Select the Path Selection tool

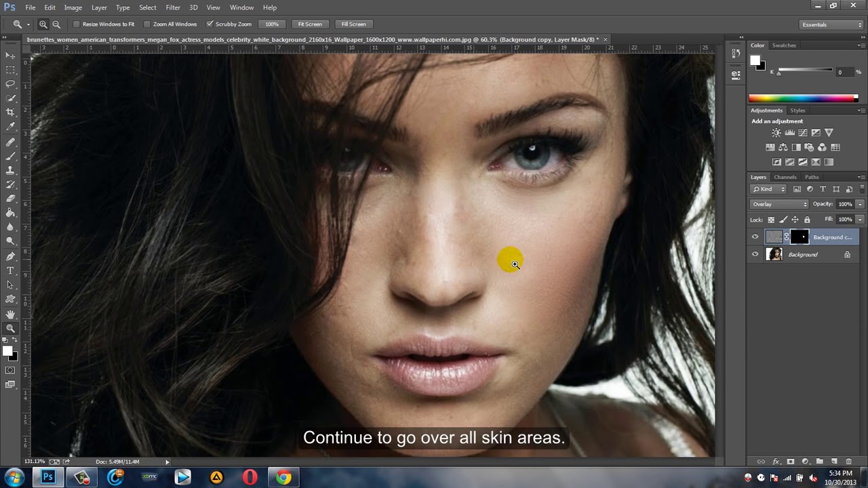10,285
